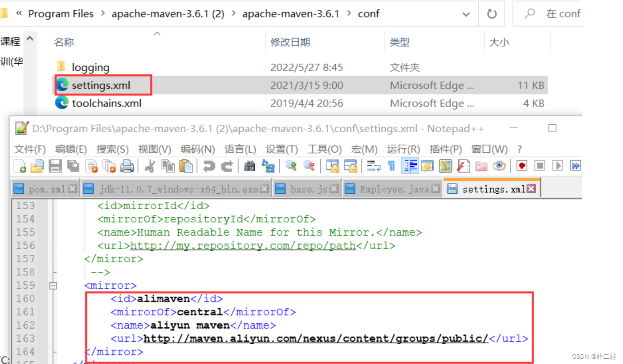Click the Explorer refresh button
This screenshot has width=623, height=364.
492,14
